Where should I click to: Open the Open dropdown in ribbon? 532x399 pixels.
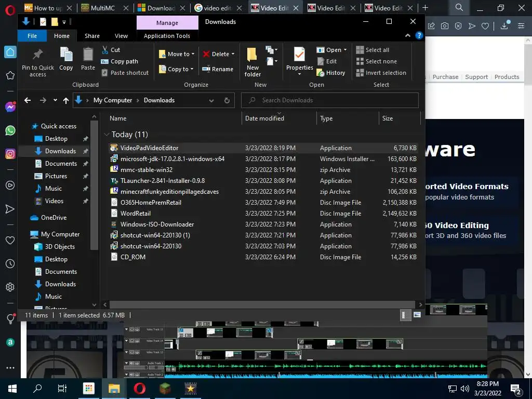(x=331, y=50)
